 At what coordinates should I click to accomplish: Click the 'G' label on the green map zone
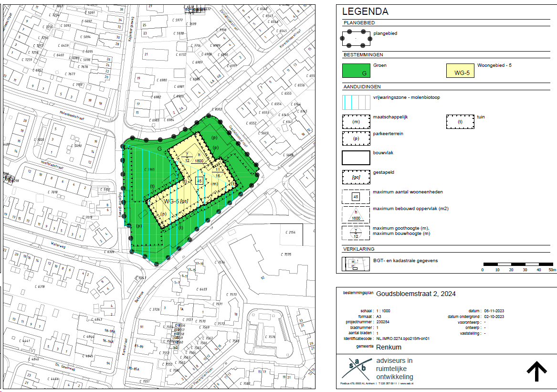(160, 148)
